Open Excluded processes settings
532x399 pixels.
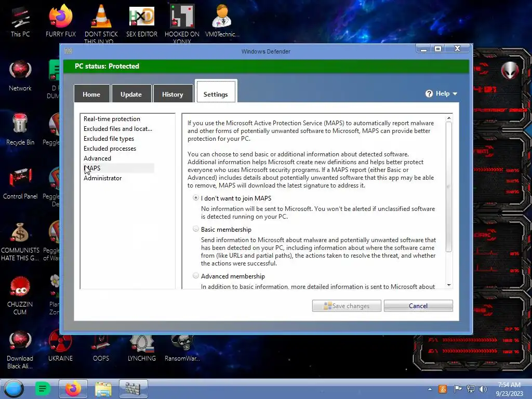pyautogui.click(x=110, y=148)
